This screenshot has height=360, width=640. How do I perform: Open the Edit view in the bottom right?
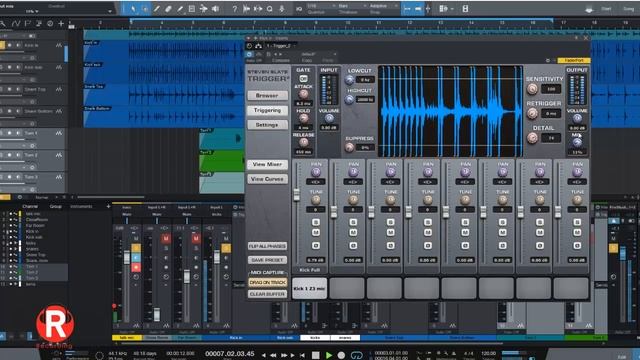tap(622, 357)
